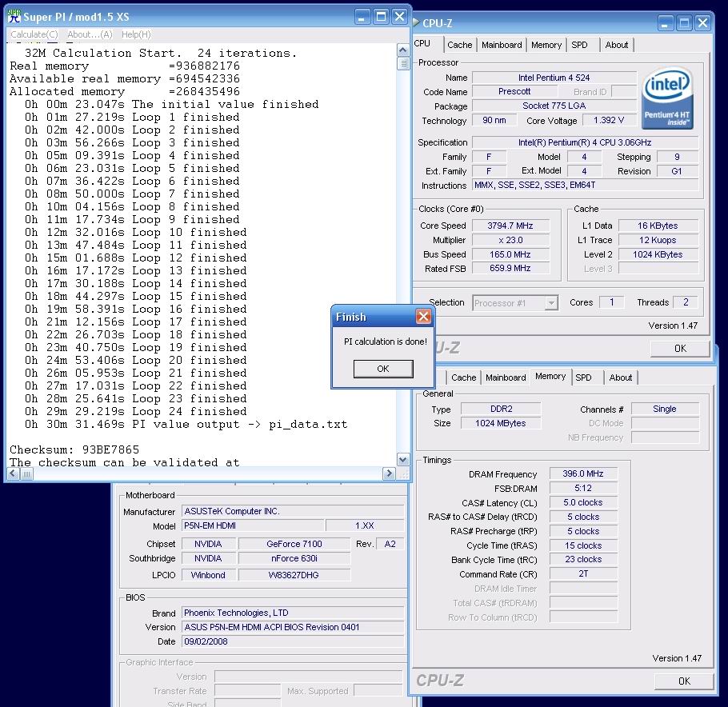Click the Super PI horizontal scrollbar left arrow
Viewport: 728px width, 707px height.
(13, 473)
